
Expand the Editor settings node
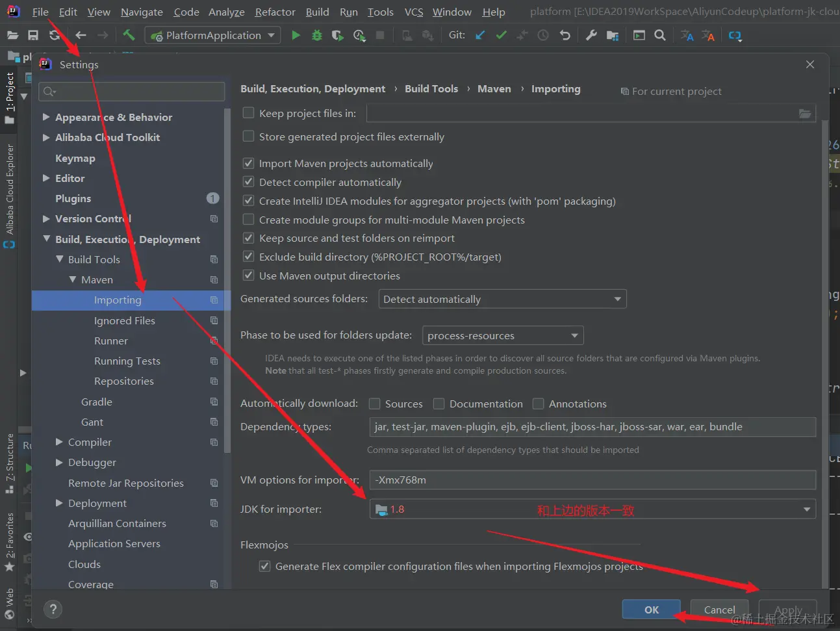tap(46, 178)
